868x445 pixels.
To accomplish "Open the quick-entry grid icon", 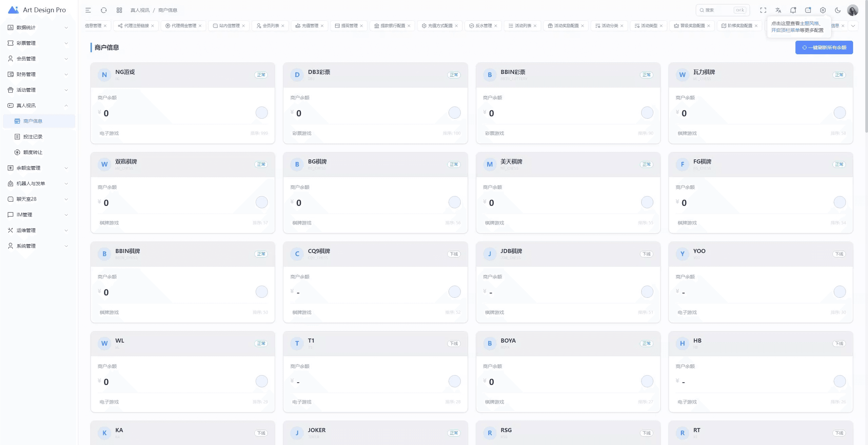I will 119,10.
